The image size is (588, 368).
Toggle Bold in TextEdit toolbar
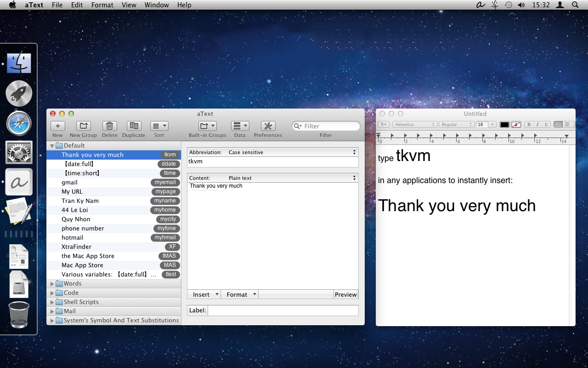pos(529,125)
